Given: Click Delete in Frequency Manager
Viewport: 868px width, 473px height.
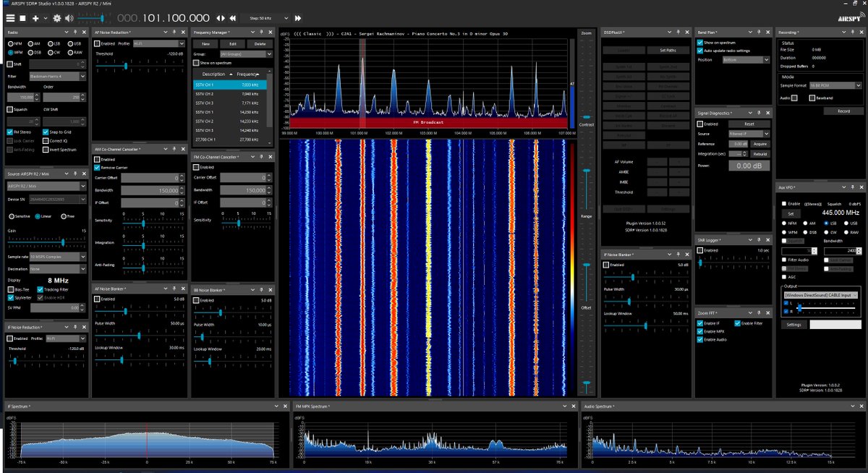Looking at the screenshot, I should (x=260, y=43).
